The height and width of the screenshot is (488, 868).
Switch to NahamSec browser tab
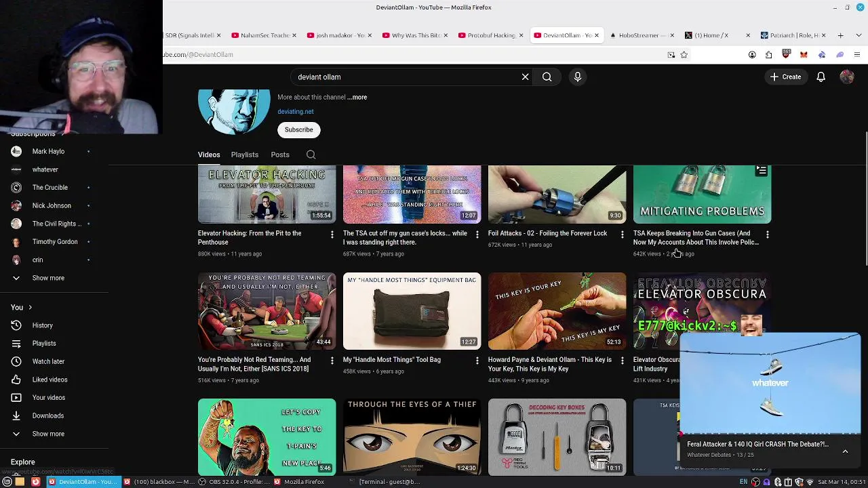coord(264,35)
